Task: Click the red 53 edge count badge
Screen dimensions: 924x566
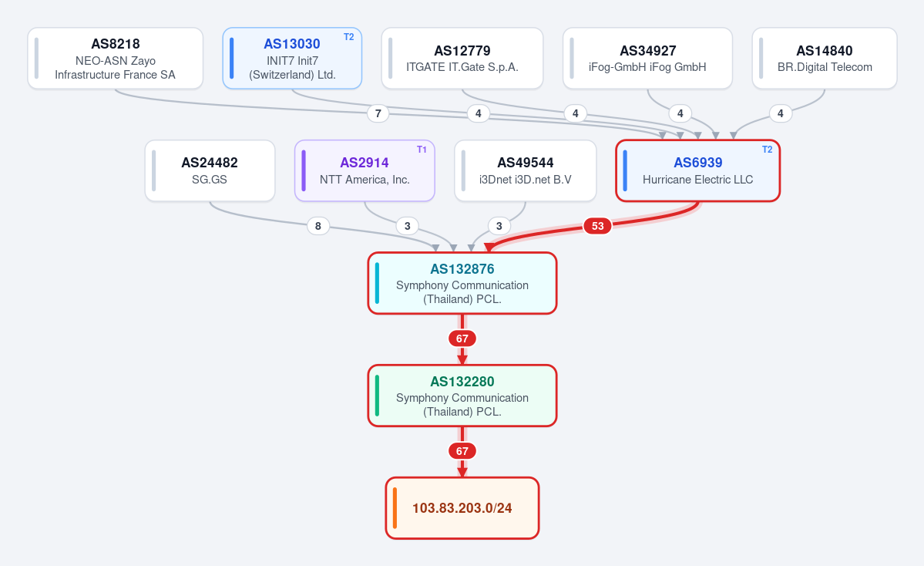Action: pyautogui.click(x=597, y=226)
